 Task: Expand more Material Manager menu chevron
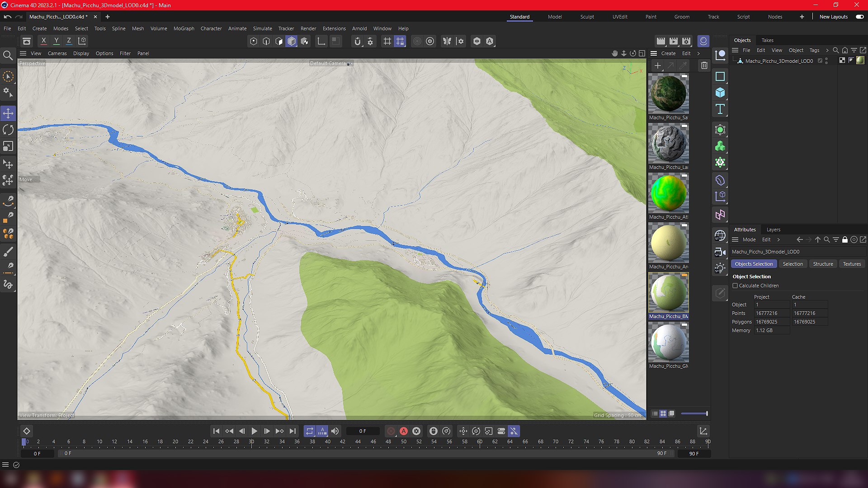pyautogui.click(x=698, y=53)
